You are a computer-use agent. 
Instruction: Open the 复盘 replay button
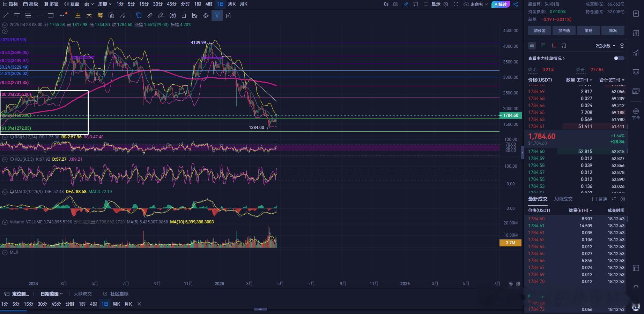(72, 4)
